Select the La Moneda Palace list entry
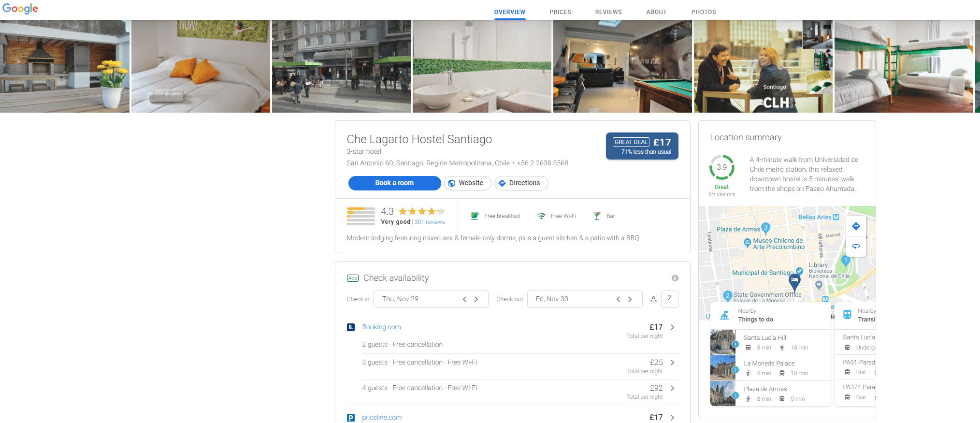Image resolution: width=980 pixels, height=423 pixels. (x=770, y=368)
